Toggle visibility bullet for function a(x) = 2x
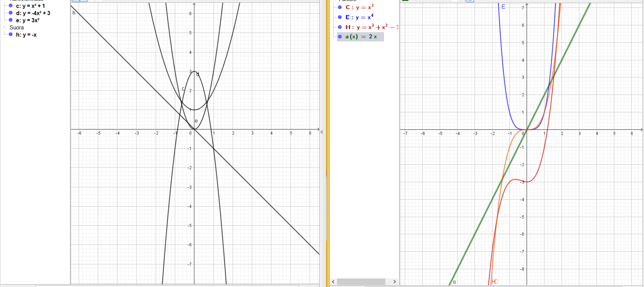This screenshot has width=644, height=287. pos(340,37)
